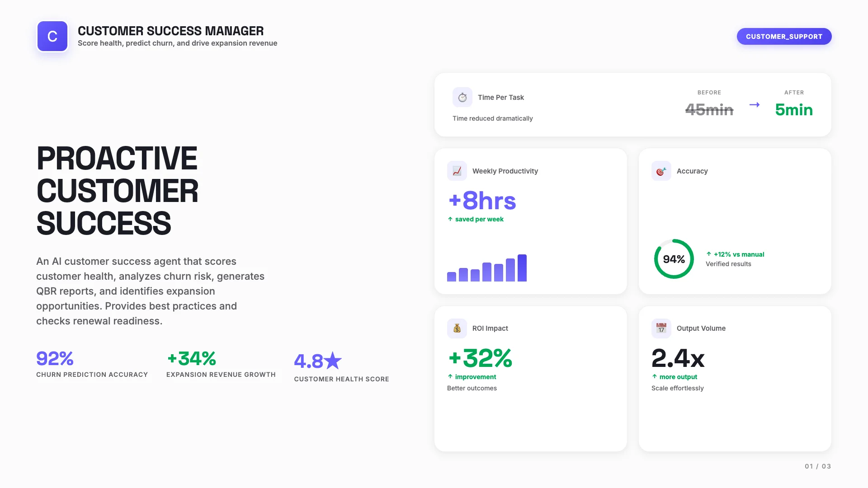Screen dimensions: 868x488
Task: Click the +12% vs manual link
Action: pos(739,254)
